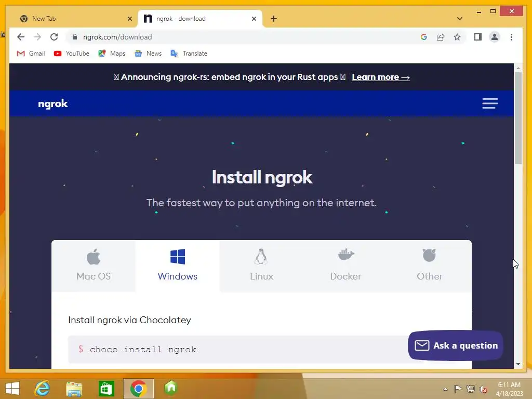Screen dimensions: 532x399
Task: Click the browser forward arrow
Action: 37,37
